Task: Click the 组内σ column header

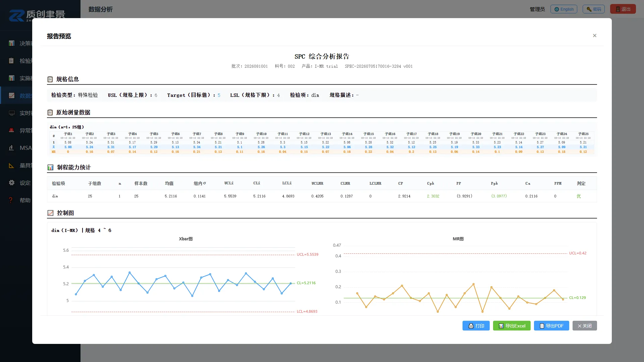Action: point(200,183)
